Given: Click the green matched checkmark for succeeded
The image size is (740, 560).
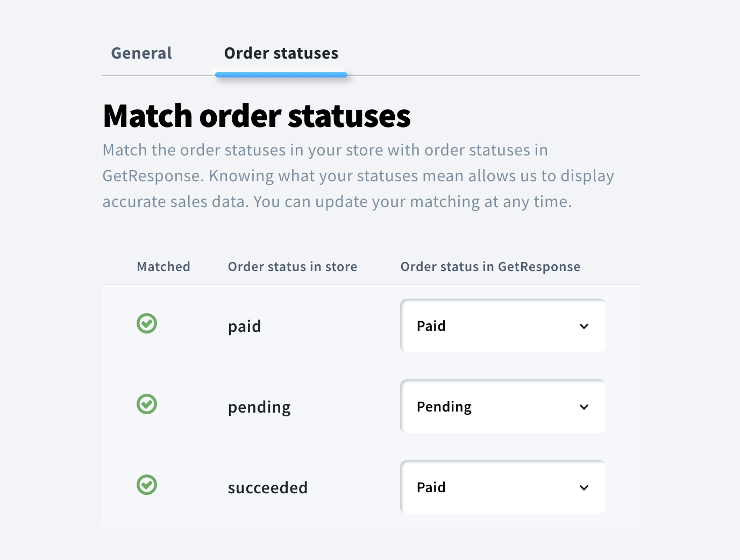Looking at the screenshot, I should tap(147, 485).
